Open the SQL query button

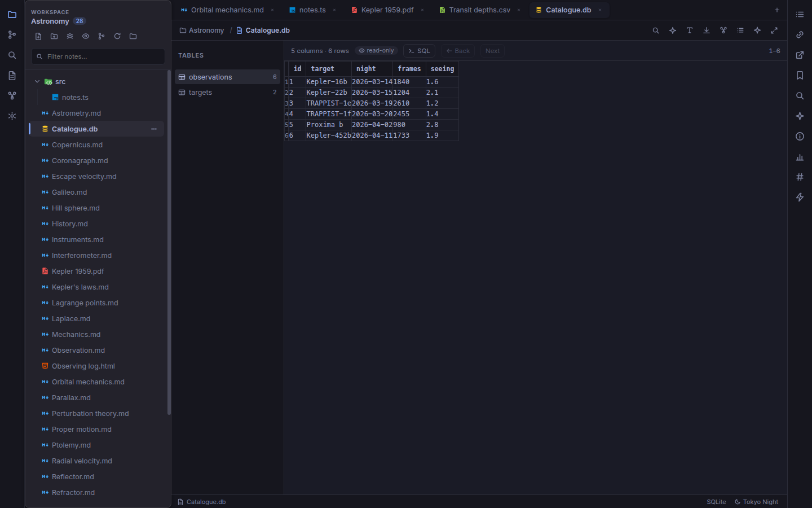[x=419, y=51]
